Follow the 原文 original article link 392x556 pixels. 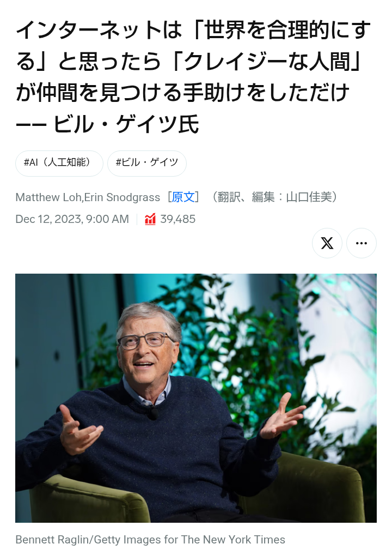click(x=183, y=197)
